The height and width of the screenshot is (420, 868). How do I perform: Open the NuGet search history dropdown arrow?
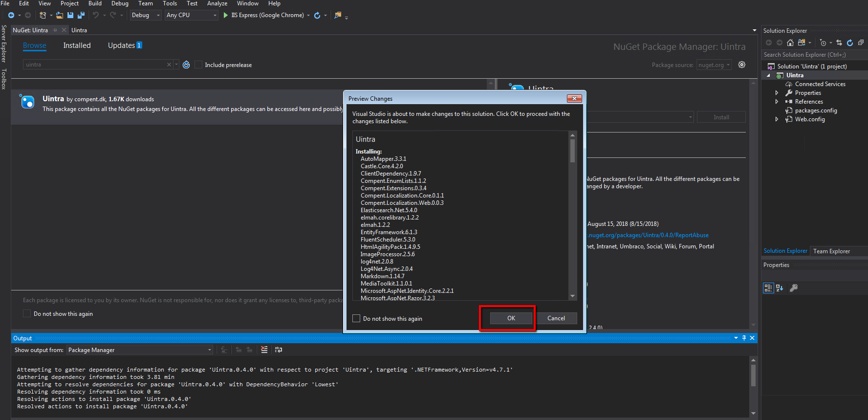176,65
